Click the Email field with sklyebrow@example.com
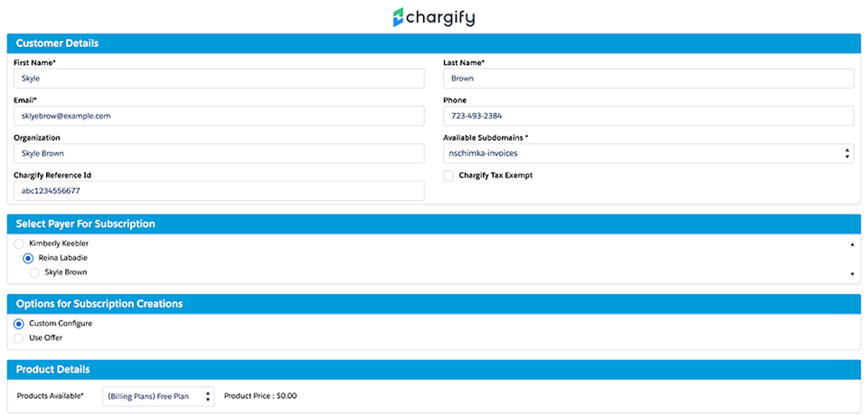Screen dimensions: 868x419 pos(219,116)
